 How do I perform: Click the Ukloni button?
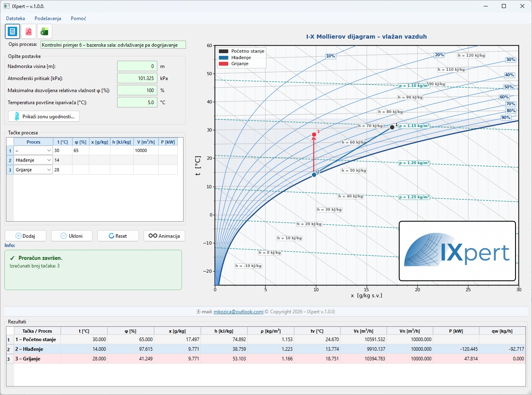(x=72, y=236)
